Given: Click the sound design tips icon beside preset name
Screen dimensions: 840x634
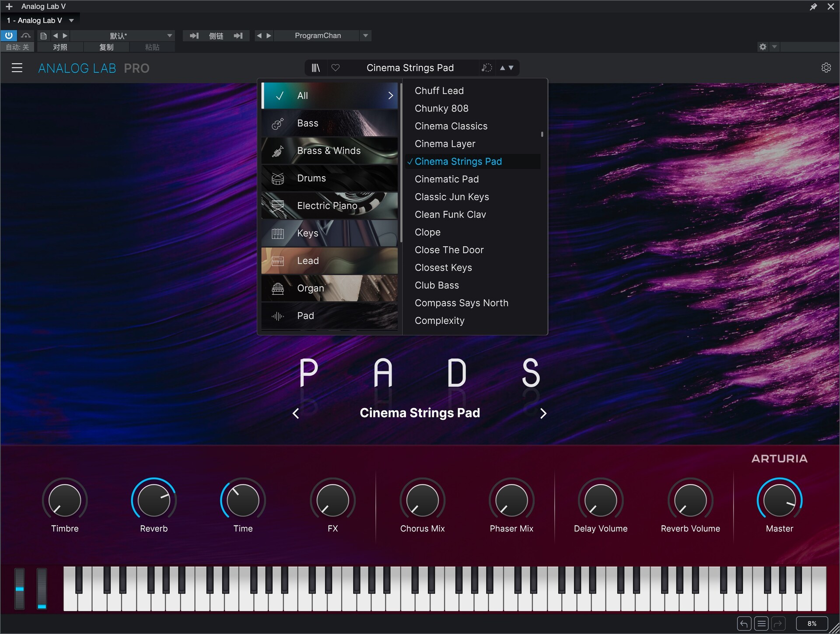Looking at the screenshot, I should (x=486, y=68).
